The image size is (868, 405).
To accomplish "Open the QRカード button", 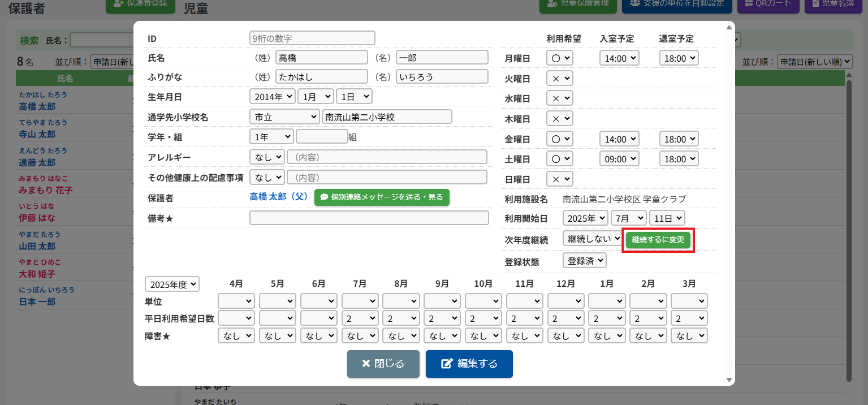I will [767, 4].
